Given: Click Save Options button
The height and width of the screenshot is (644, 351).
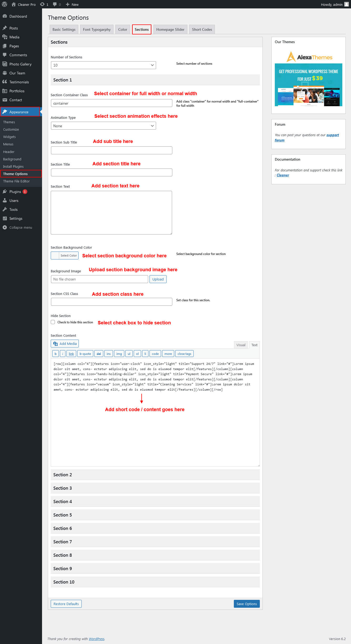Looking at the screenshot, I should point(247,604).
